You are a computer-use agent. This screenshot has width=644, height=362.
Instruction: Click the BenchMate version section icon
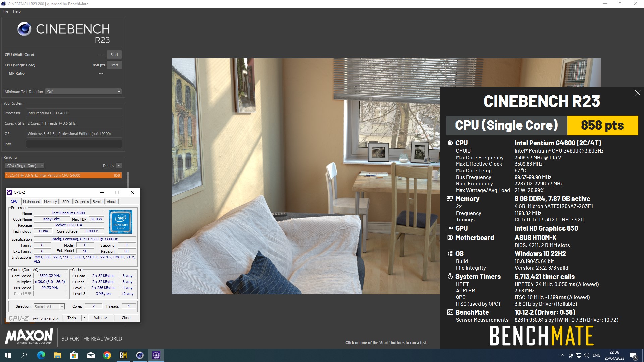(x=450, y=312)
